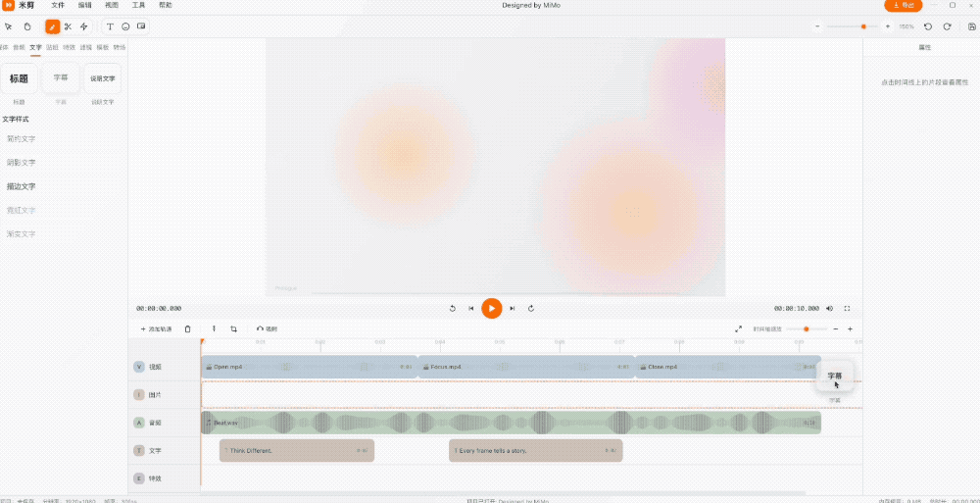Select the Close.mp4 video clip
The width and height of the screenshot is (980, 503).
[x=728, y=368]
